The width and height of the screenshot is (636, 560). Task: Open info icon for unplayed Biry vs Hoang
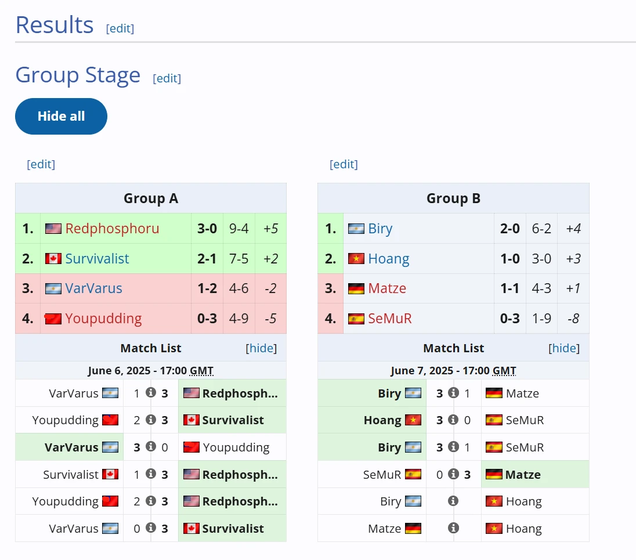[x=453, y=501]
